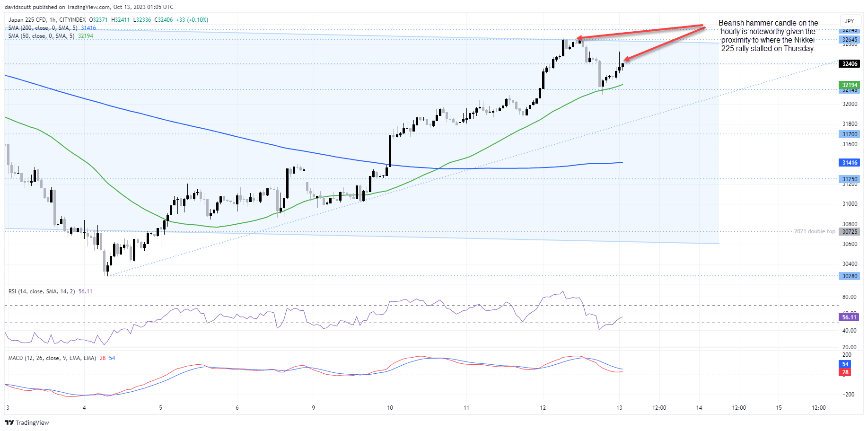Open the TradingView logo link
Viewport: 868px width, 431px height.
click(x=27, y=422)
